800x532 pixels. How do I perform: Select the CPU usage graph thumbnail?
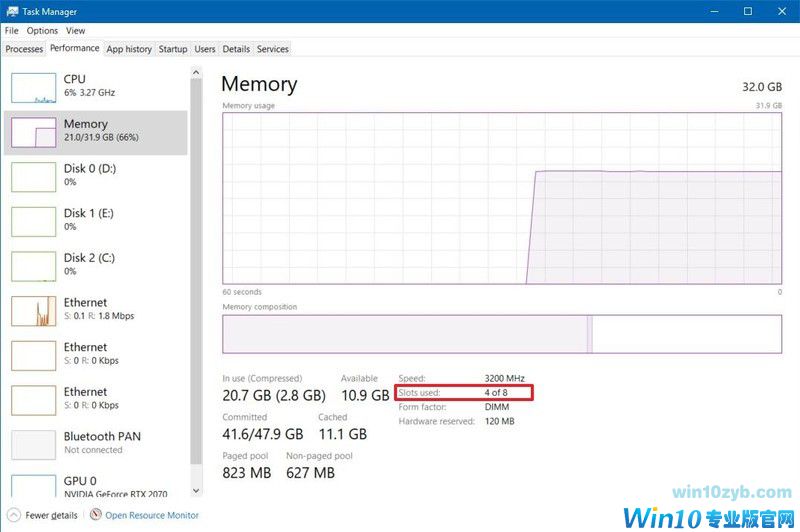pos(34,87)
